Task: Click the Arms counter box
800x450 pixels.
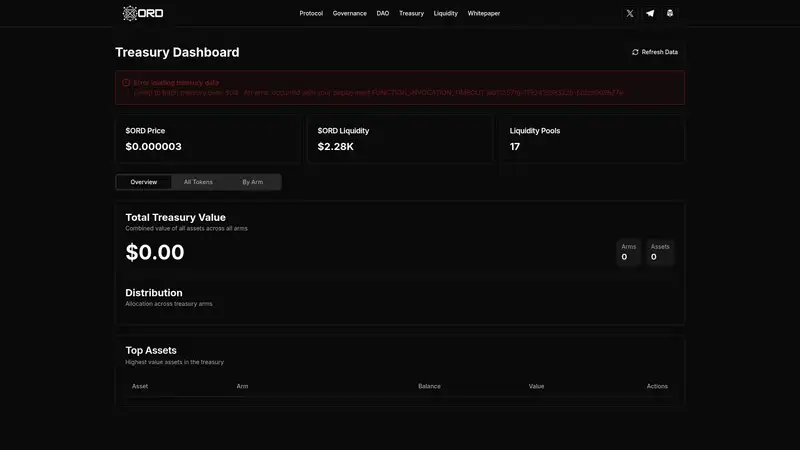Action: pyautogui.click(x=629, y=252)
